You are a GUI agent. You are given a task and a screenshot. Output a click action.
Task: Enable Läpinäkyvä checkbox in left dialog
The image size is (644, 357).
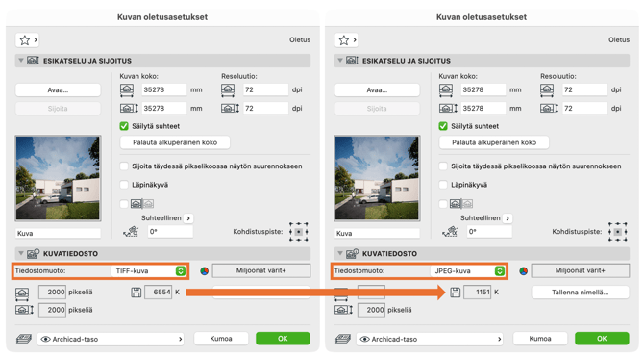124,185
